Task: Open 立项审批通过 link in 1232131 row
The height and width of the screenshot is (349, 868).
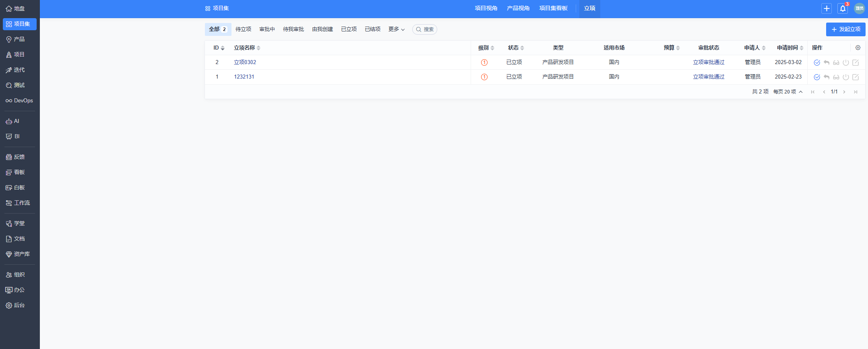Action: coord(709,77)
